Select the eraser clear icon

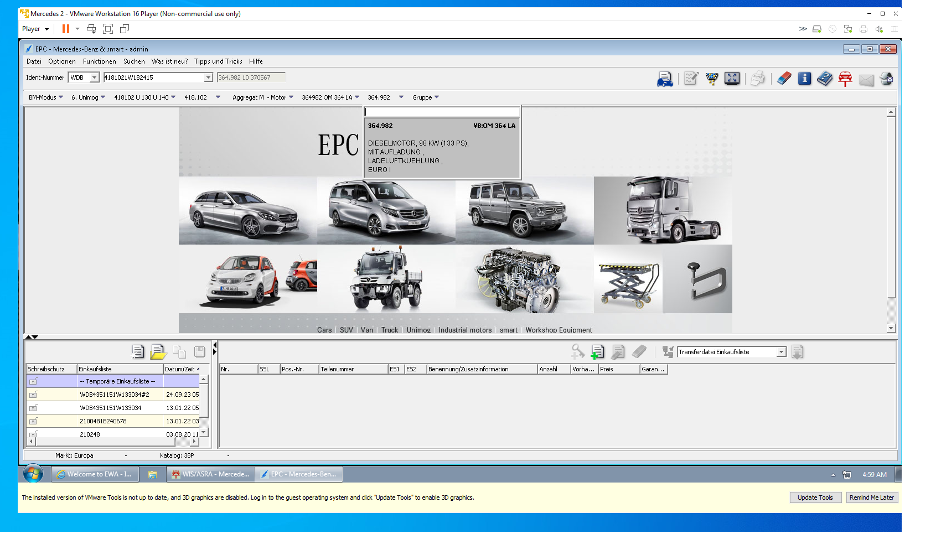[784, 79]
